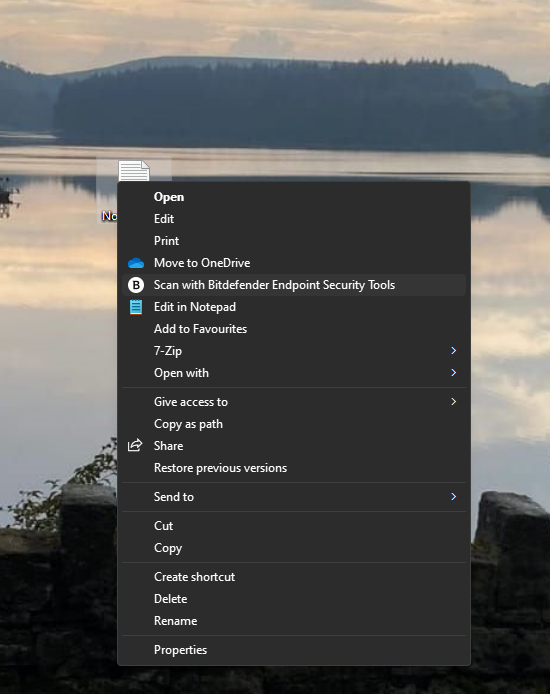The height and width of the screenshot is (694, 550).
Task: Open Properties from the context menu
Action: coord(294,650)
